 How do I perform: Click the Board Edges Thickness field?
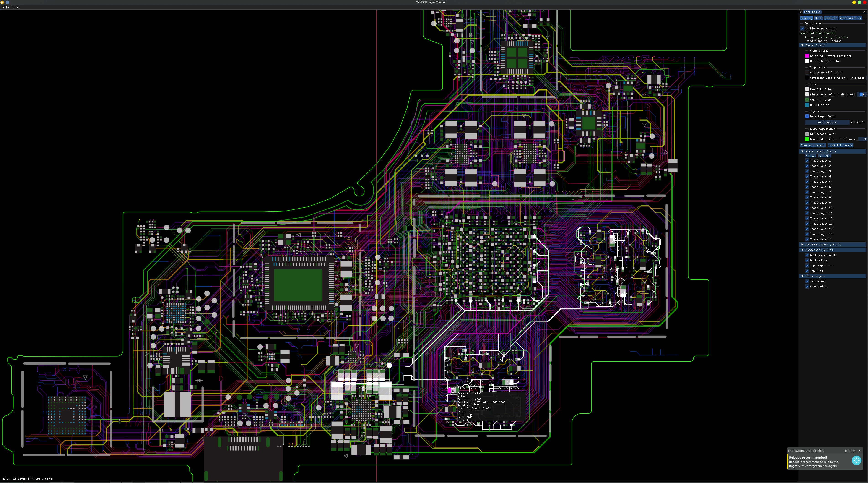pyautogui.click(x=863, y=139)
